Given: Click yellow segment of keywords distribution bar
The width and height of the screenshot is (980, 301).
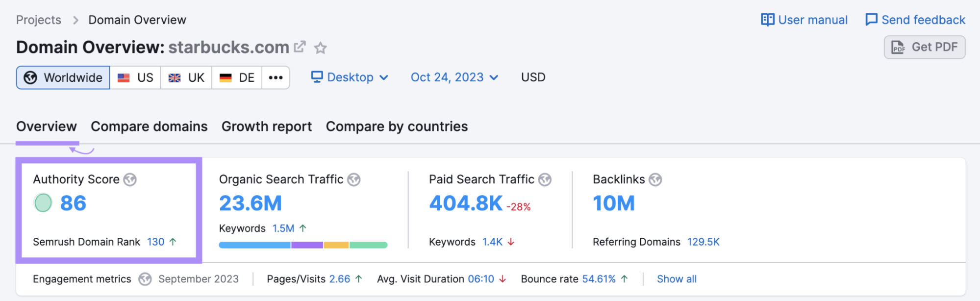Looking at the screenshot, I should (x=336, y=245).
